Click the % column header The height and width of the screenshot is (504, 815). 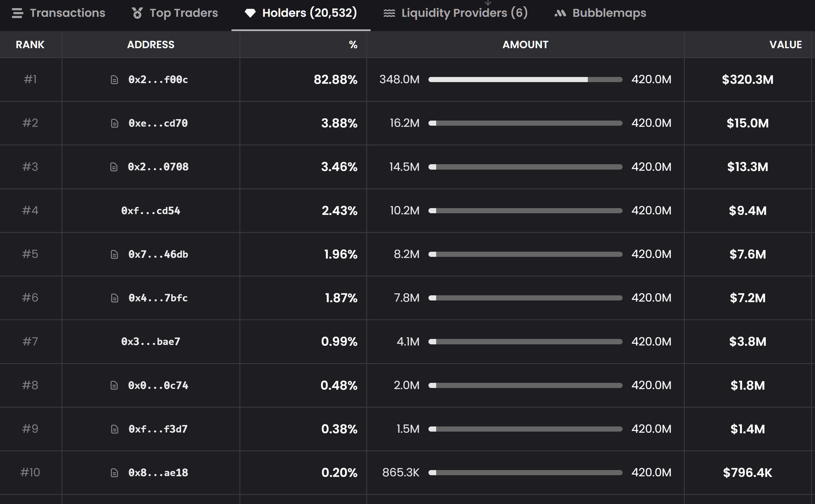(353, 45)
